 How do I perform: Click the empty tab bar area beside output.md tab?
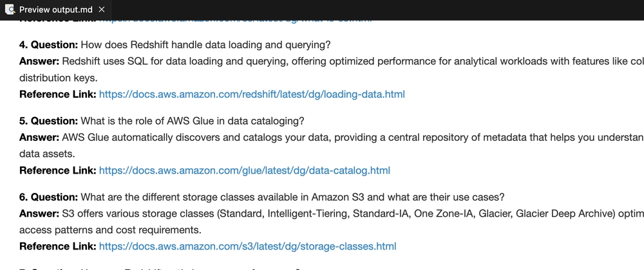(377, 10)
